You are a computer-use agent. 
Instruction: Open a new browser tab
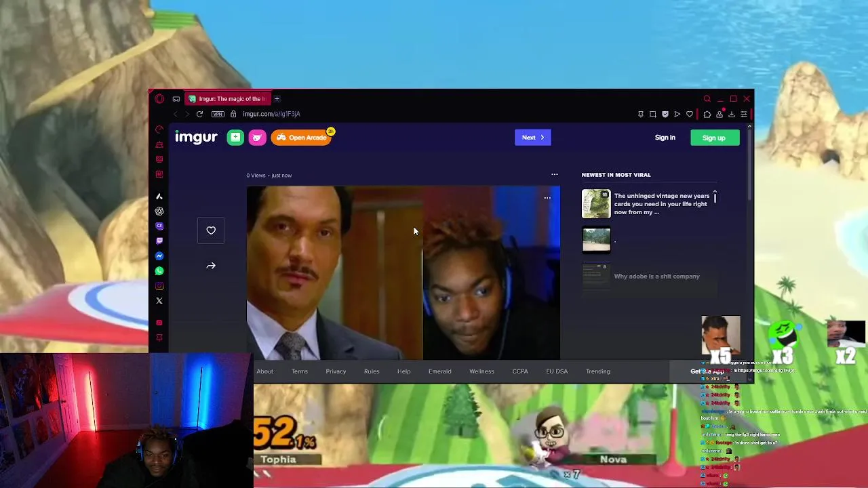click(277, 99)
